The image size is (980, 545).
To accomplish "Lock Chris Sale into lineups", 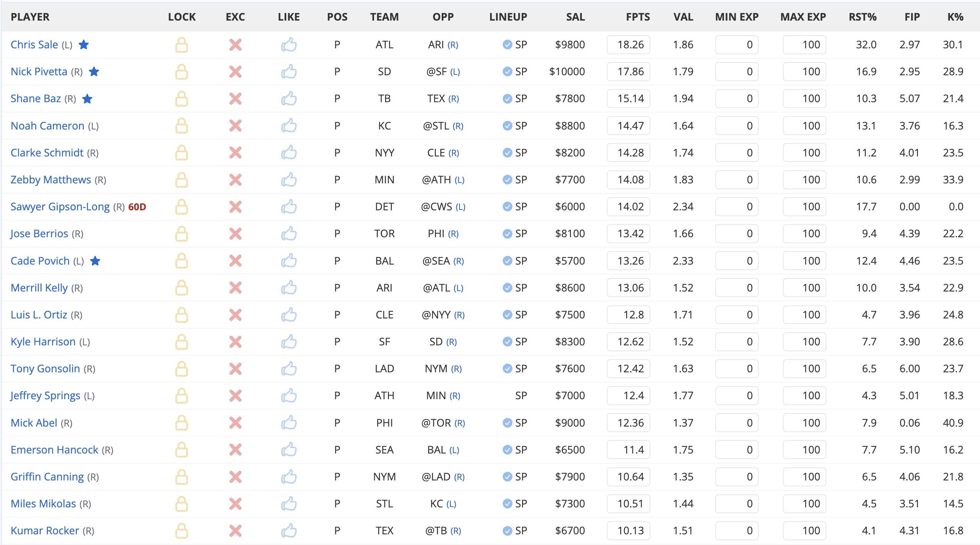I will point(182,45).
